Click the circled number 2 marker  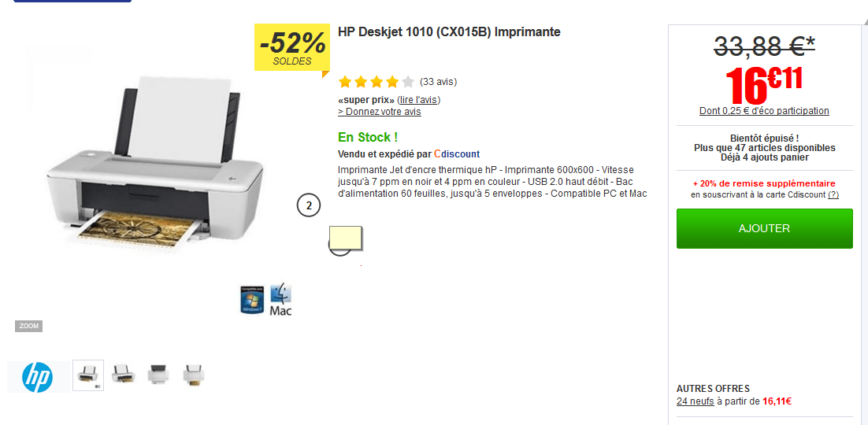309,205
